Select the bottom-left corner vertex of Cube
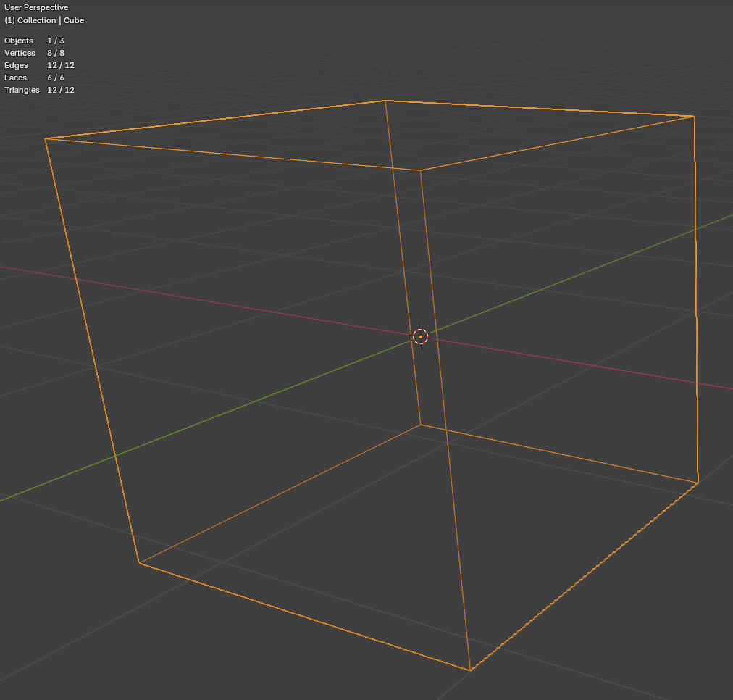Viewport: 733px width, 700px height. click(138, 562)
